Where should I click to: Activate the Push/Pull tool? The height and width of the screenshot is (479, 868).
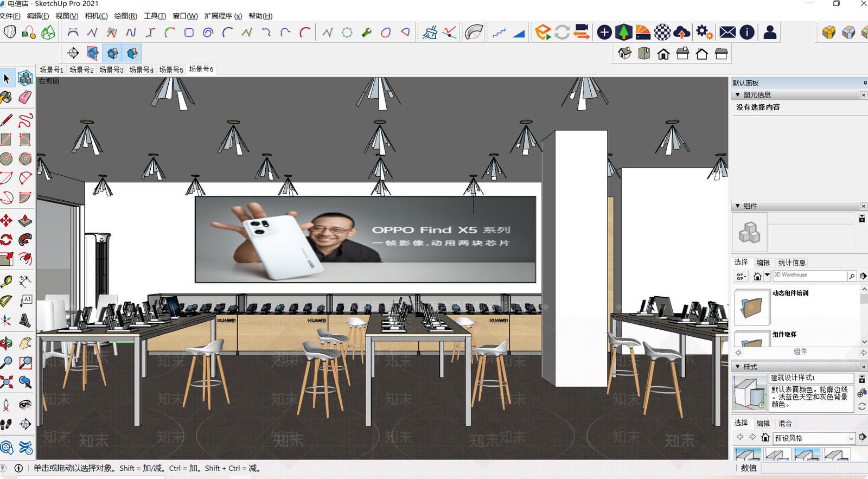pos(25,220)
